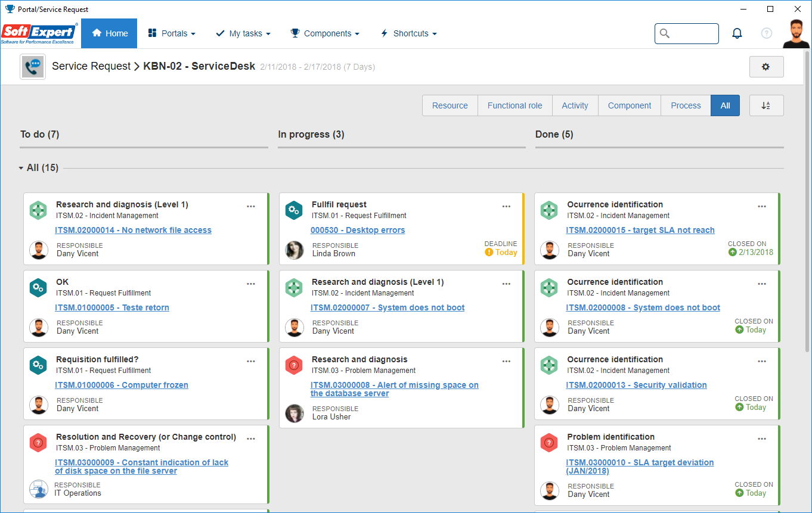Screen dimensions: 812x513
Task: Open the options menu on the In progress 'System does not boot' card
Action: pyautogui.click(x=506, y=284)
